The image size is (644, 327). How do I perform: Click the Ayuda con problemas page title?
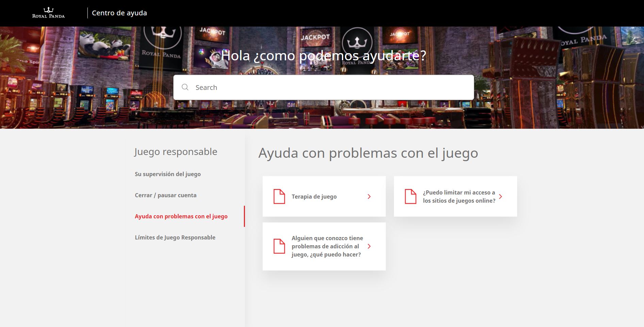[x=368, y=153]
